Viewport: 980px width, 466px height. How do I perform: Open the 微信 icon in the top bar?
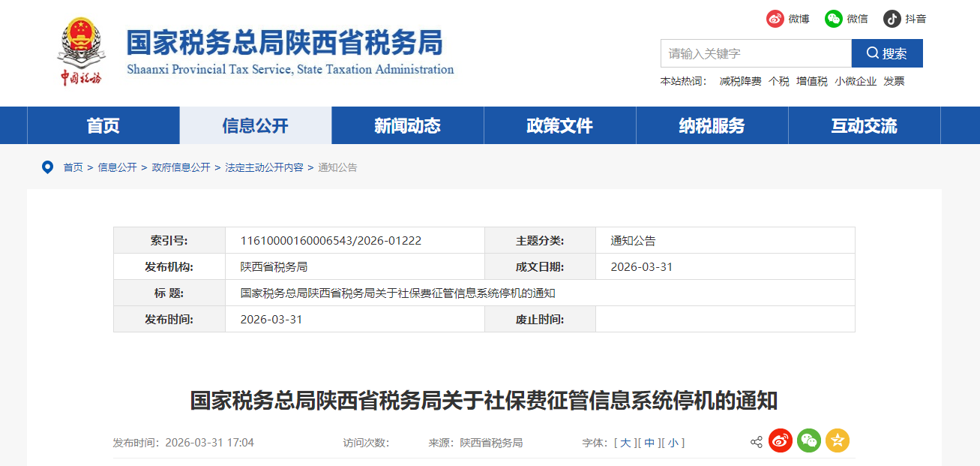833,19
